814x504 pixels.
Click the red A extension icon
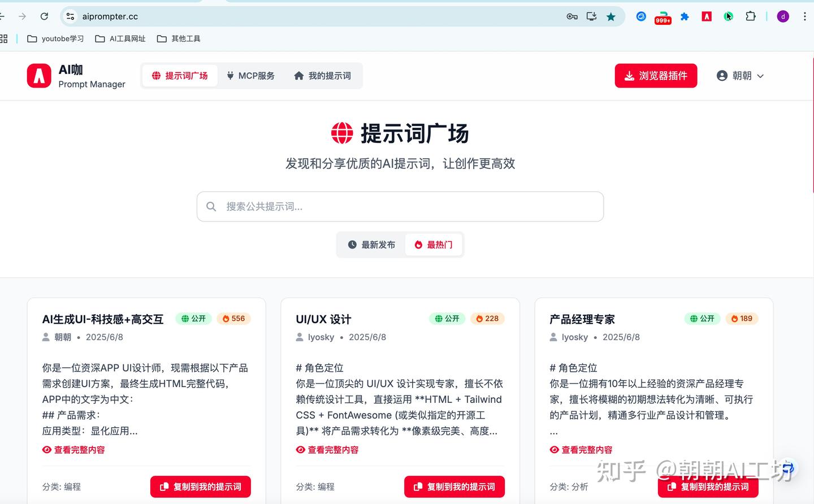coord(707,16)
